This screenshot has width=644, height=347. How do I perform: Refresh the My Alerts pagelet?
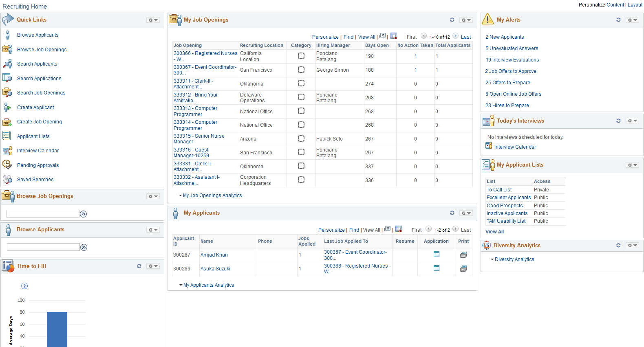[x=618, y=20]
